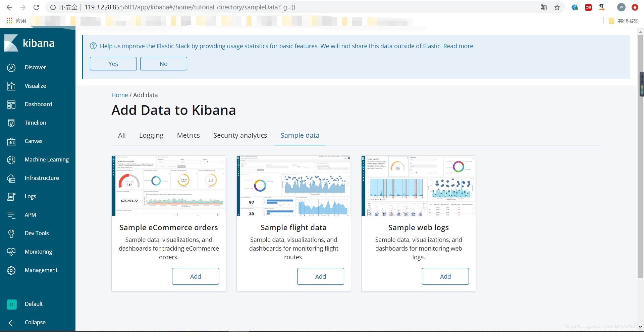Add the Sample flight data
The width and height of the screenshot is (644, 332).
point(321,276)
